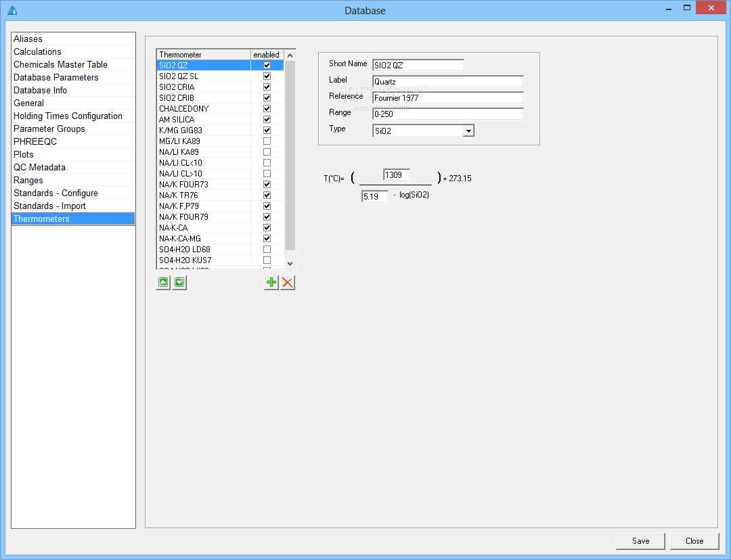
Task: Select Parameter Groups section
Action: (x=73, y=129)
